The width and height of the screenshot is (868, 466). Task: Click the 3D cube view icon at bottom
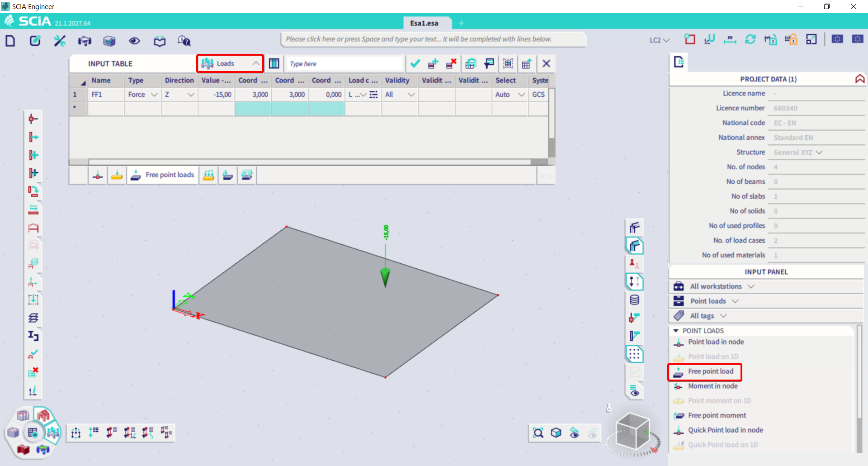556,433
